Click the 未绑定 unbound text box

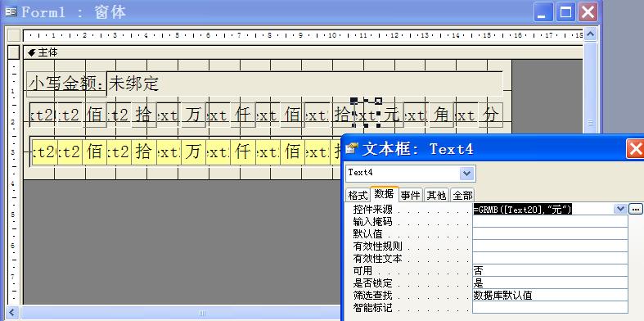click(304, 84)
